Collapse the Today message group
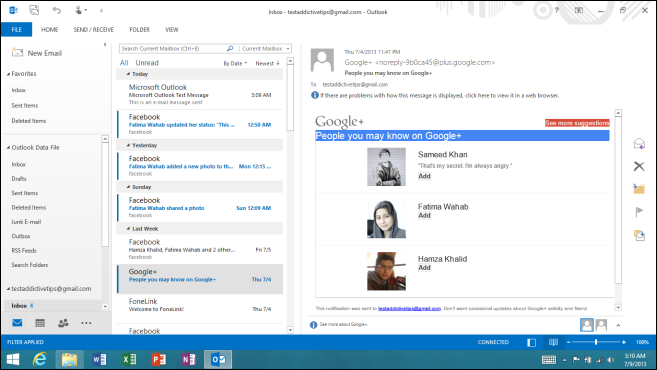The image size is (657, 370). coord(128,74)
